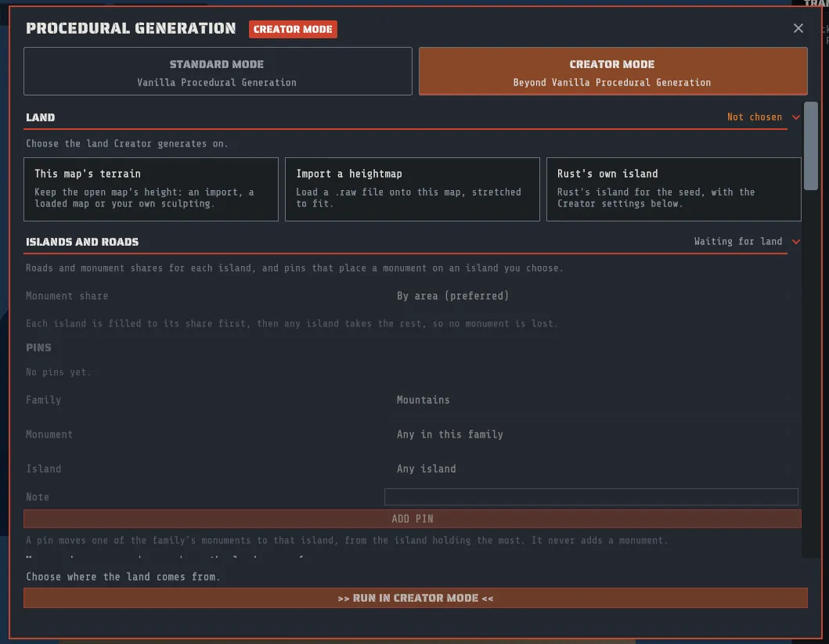Choose the Rust's own island card
The height and width of the screenshot is (644, 829).
pyautogui.click(x=673, y=189)
